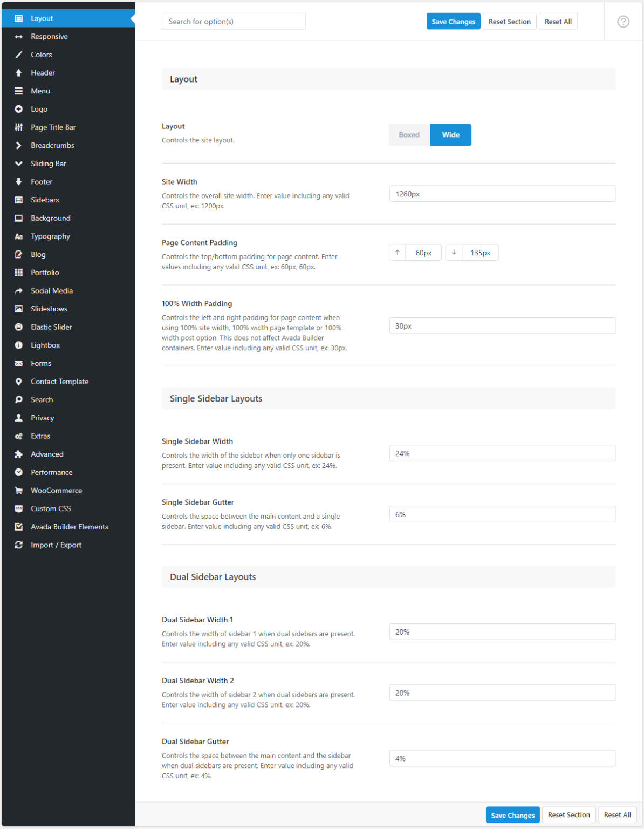
Task: Go to the Footer settings section
Action: pyautogui.click(x=42, y=182)
